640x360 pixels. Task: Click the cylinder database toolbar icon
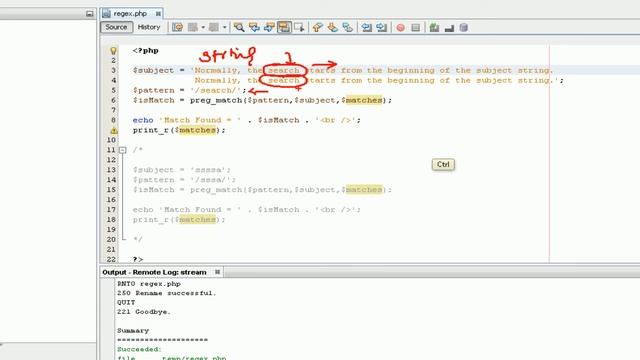coord(464,27)
